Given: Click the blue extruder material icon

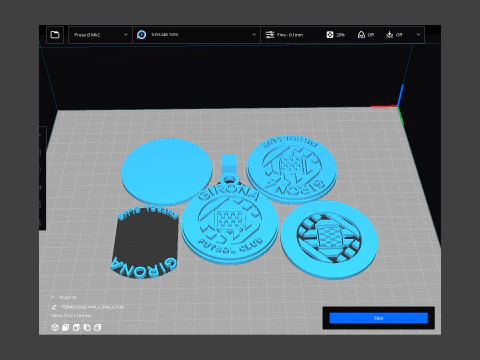Looking at the screenshot, I should tap(141, 35).
